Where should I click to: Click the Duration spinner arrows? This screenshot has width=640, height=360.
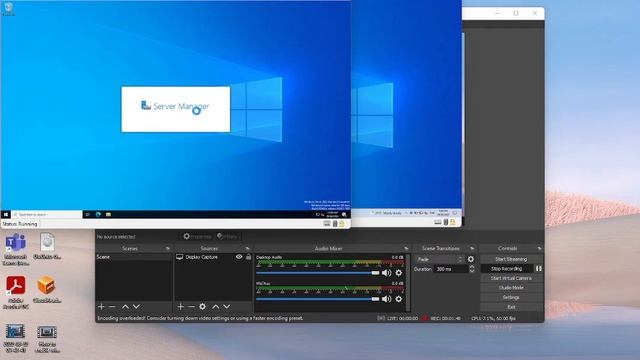(x=472, y=269)
